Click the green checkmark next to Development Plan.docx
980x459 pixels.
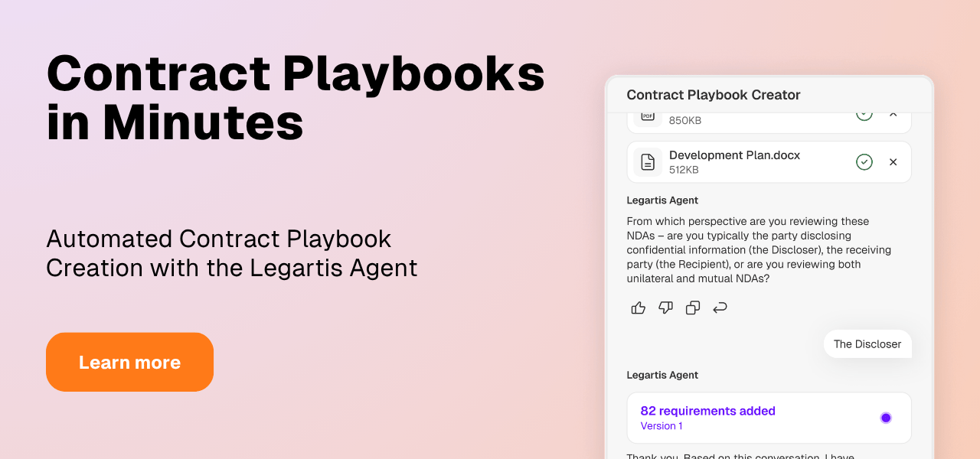tap(864, 162)
